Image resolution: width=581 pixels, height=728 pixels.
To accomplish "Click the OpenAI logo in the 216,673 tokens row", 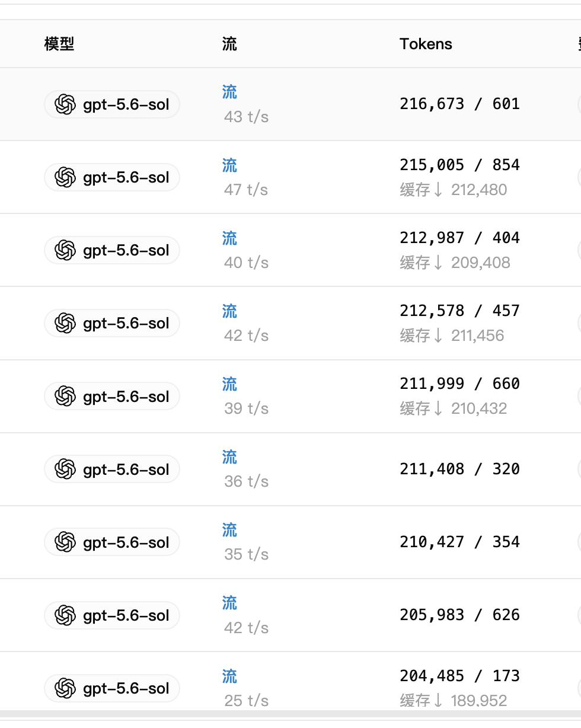I will tap(65, 105).
